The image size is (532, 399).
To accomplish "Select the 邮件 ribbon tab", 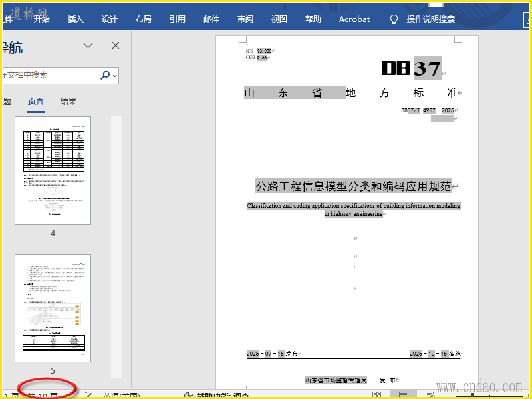I will click(x=211, y=19).
